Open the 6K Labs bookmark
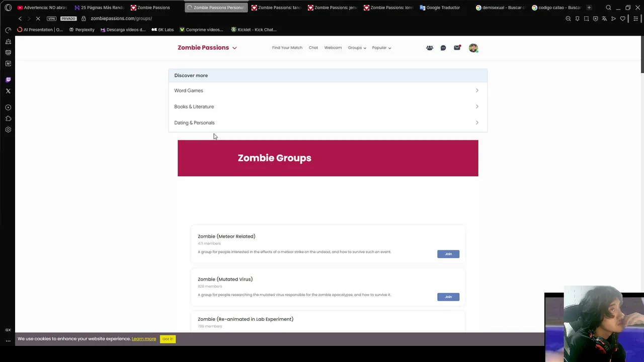Viewport: 644px width, 362px height. point(163,30)
